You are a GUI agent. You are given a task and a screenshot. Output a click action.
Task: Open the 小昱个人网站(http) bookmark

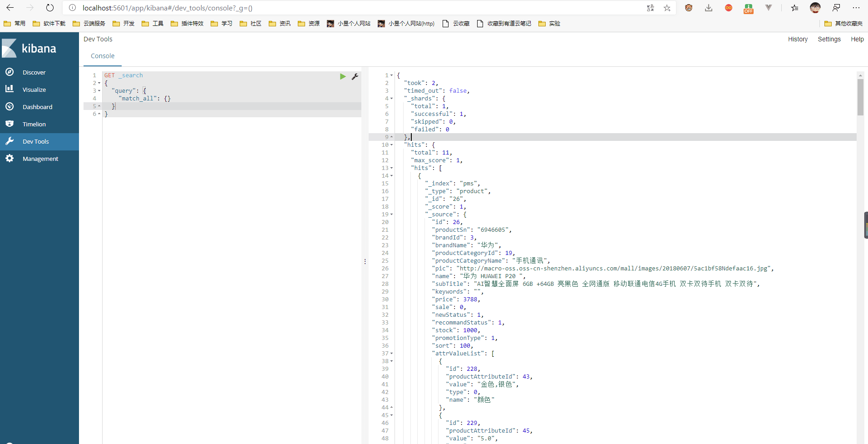pyautogui.click(x=406, y=24)
